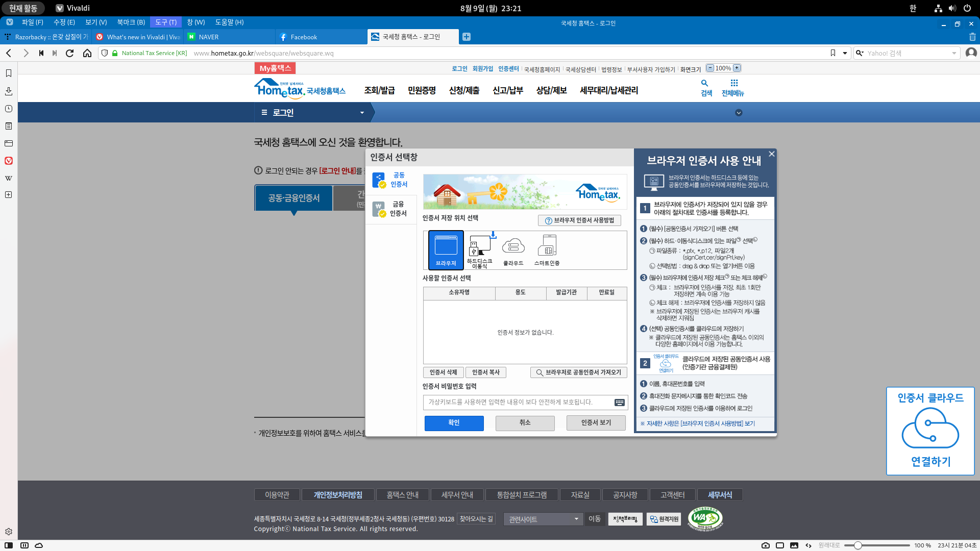Viewport: 980px width, 551px height.
Task: Open the 도구 (T) menu
Action: point(166,22)
